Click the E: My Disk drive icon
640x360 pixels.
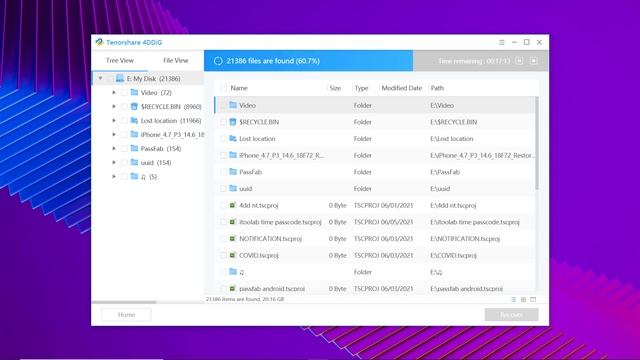[x=120, y=78]
